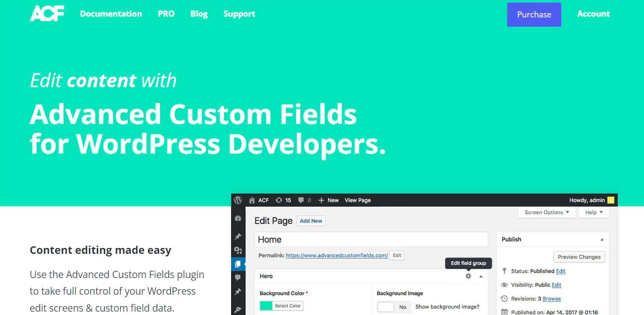Click the Edit button next to the permalink
This screenshot has width=644, height=315.
pos(397,255)
